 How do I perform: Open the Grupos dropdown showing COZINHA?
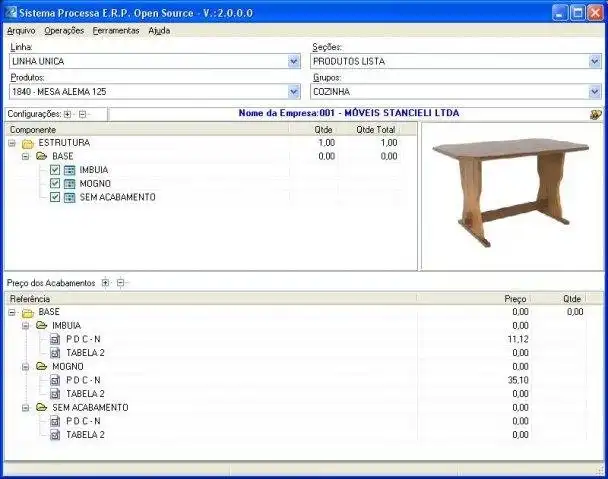click(x=595, y=92)
